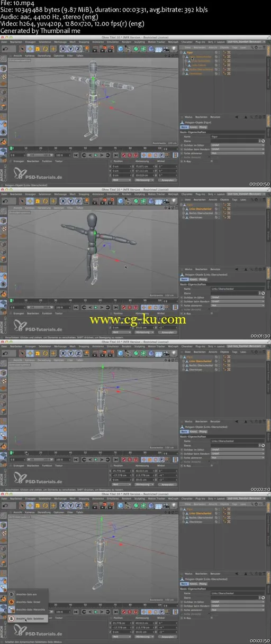Open the Sculpting menu in the 00:01:30 frame
Screen dimensions: 271x644
coord(140,195)
